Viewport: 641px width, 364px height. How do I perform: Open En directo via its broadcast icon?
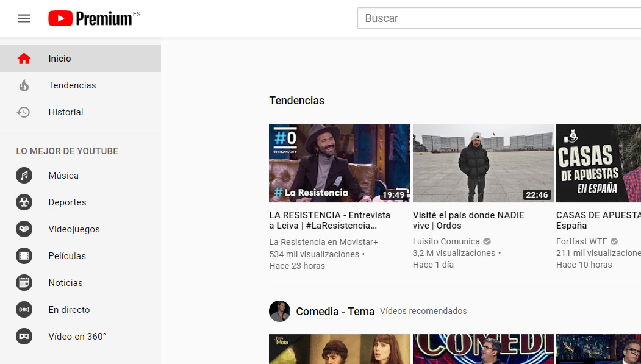pos(24,309)
